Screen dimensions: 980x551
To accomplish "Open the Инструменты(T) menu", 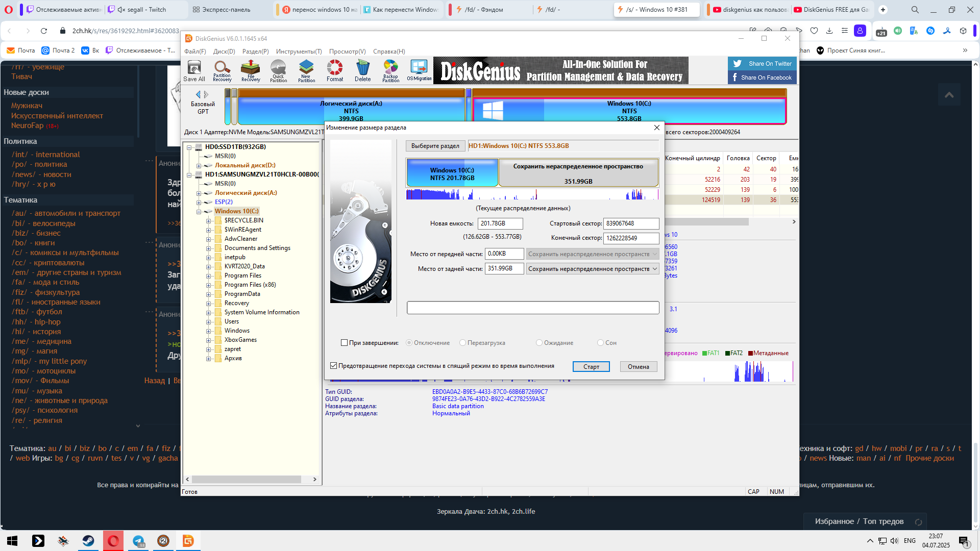I will (x=299, y=52).
